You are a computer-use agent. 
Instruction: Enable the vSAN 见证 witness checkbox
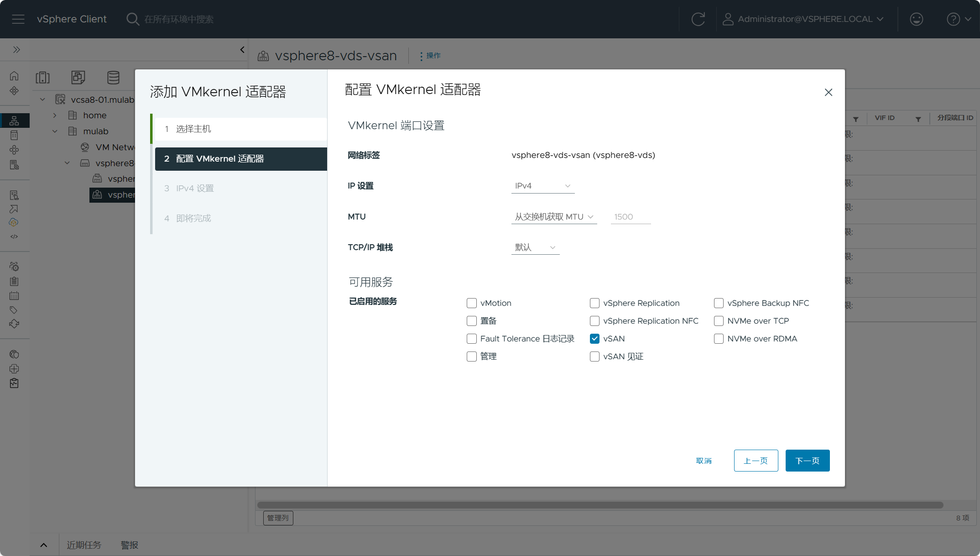pos(594,357)
